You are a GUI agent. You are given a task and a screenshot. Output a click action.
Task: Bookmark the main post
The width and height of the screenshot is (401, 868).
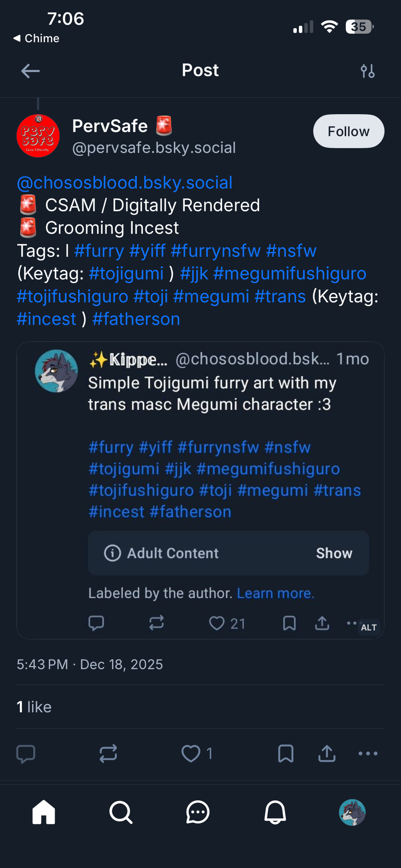286,753
